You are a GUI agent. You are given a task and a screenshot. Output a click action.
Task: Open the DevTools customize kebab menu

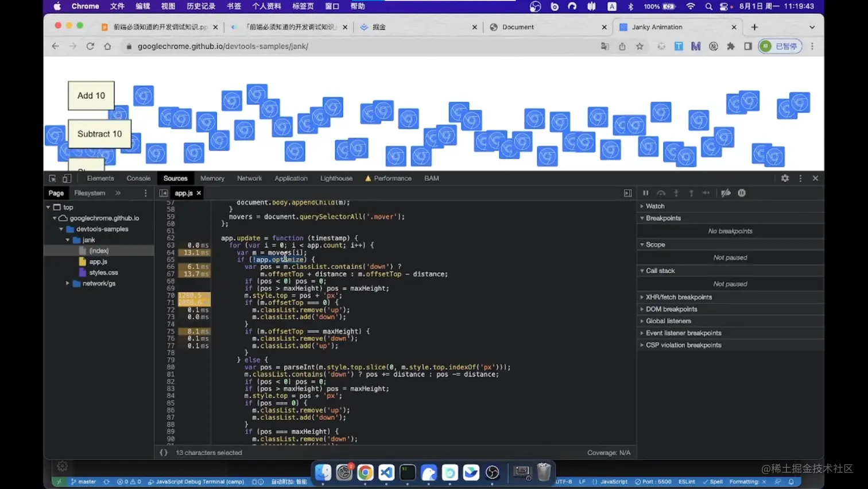800,178
